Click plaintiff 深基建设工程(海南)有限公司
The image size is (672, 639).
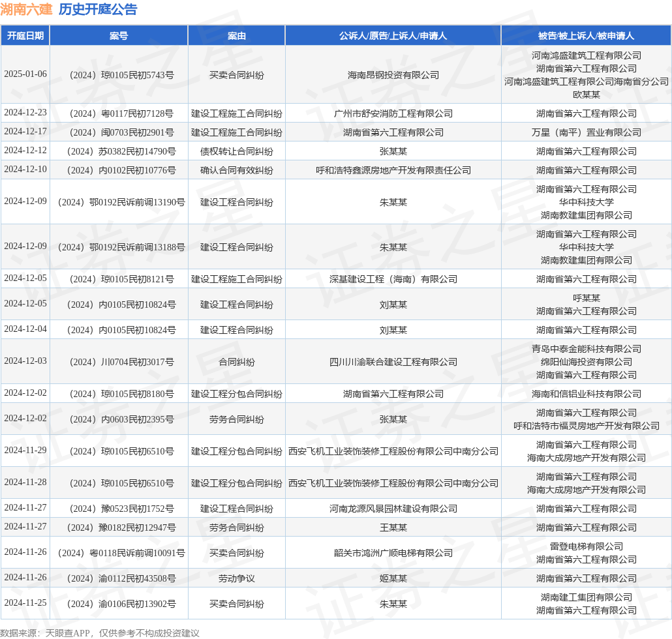(393, 279)
